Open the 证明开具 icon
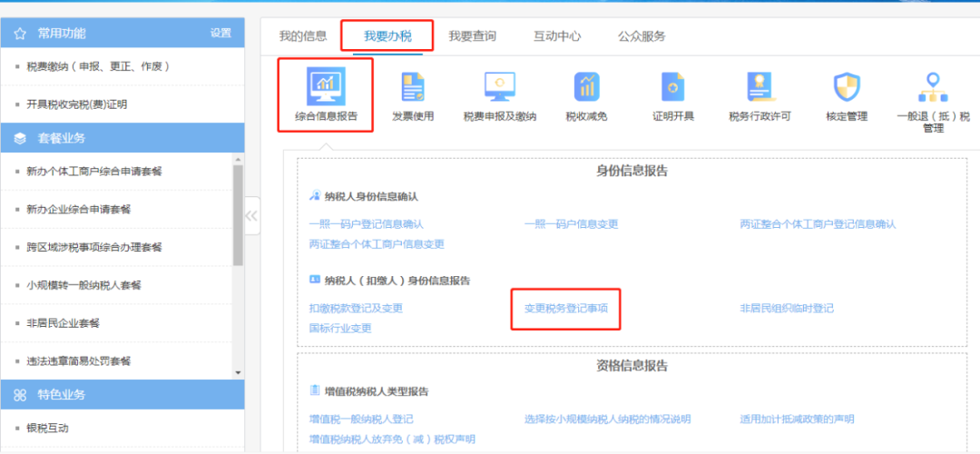Image resolution: width=980 pixels, height=454 pixels. pos(673,87)
